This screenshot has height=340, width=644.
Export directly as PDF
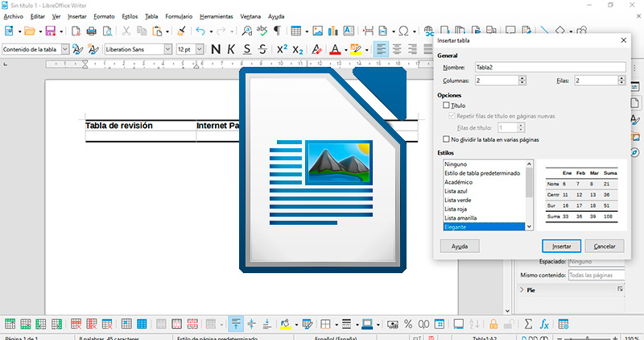click(76, 31)
